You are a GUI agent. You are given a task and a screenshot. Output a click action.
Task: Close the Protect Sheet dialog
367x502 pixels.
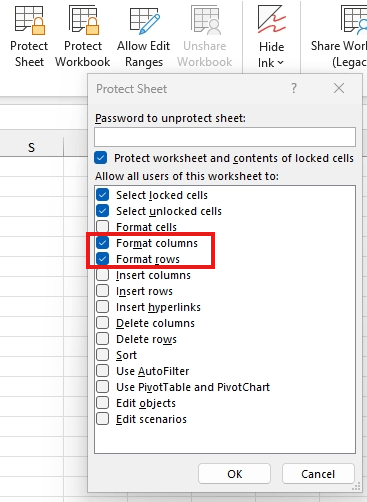(x=339, y=88)
